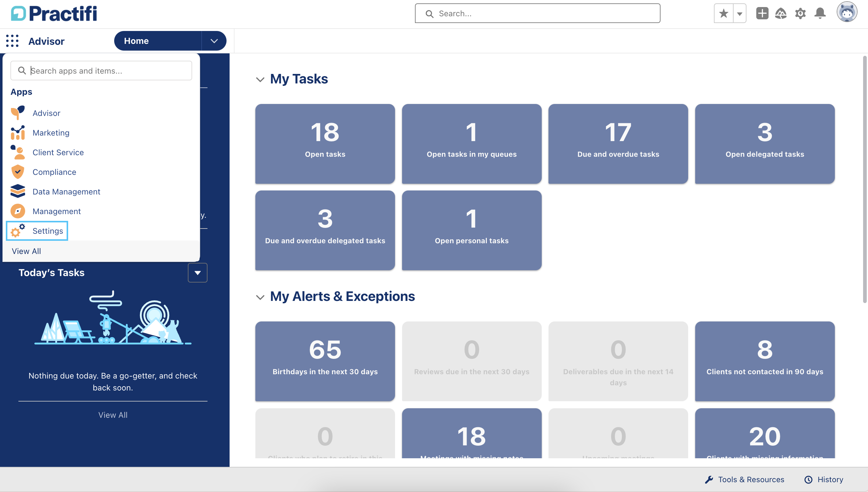Image resolution: width=868 pixels, height=492 pixels.
Task: Open the 18 Meetings with missing notes tile
Action: coord(471,433)
